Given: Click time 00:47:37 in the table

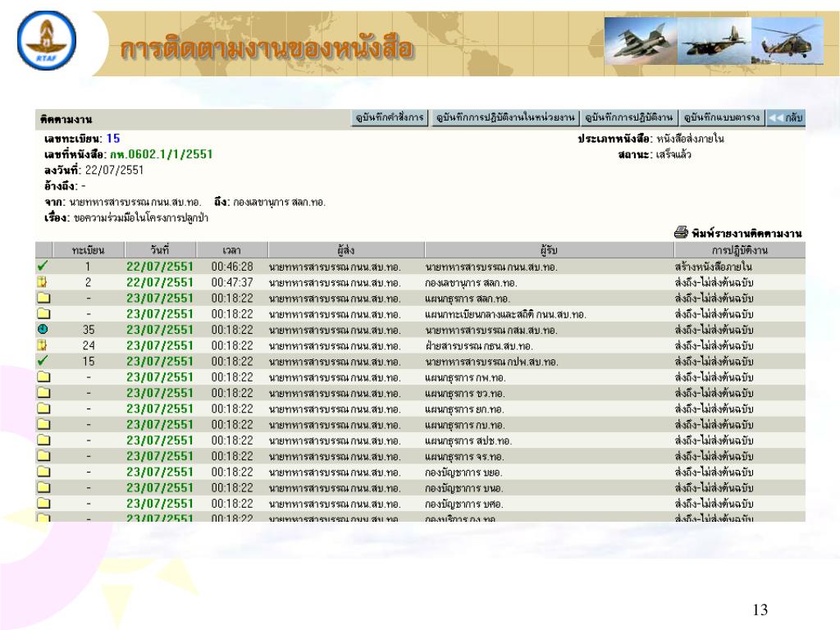Looking at the screenshot, I should pos(232,282).
